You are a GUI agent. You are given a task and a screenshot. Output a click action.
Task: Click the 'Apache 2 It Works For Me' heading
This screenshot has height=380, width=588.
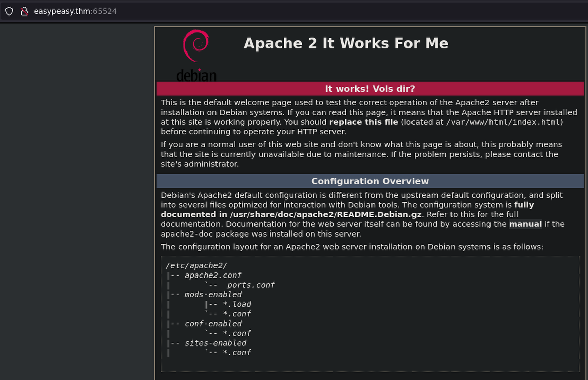[x=346, y=43]
